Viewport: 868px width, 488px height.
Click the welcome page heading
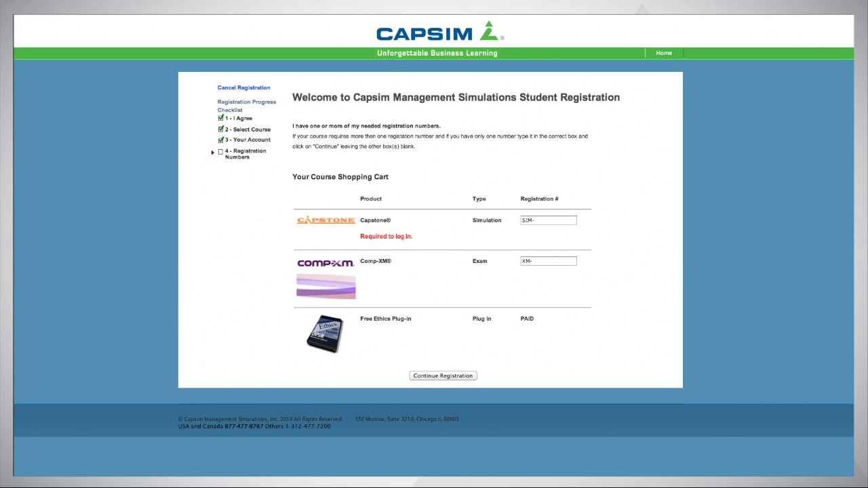point(456,98)
